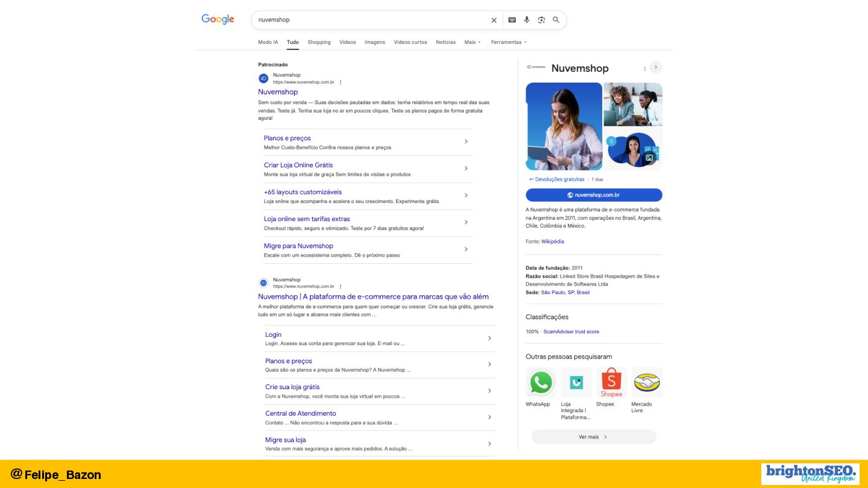Open knowledge panel more options dots
The image size is (868, 488).
click(644, 69)
